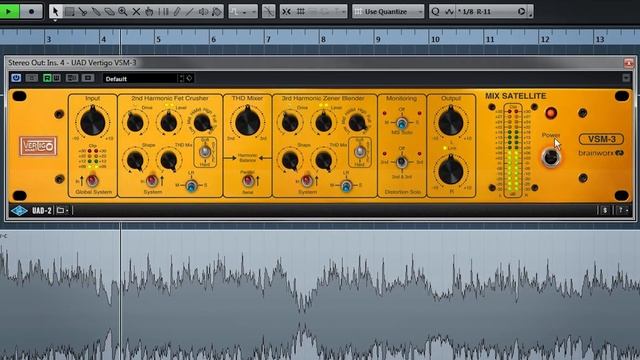Image resolution: width=640 pixels, height=360 pixels.
Task: Flip the Fet Crusher System In switch
Action: [x=152, y=180]
